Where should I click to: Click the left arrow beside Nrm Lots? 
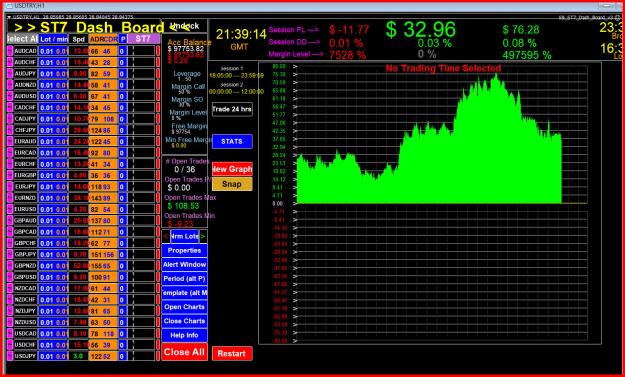click(166, 236)
